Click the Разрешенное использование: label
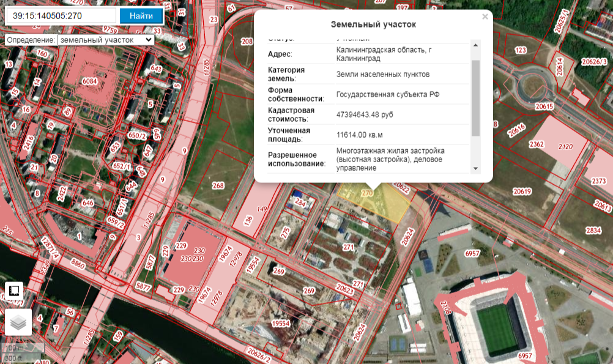This screenshot has height=364, width=613. point(297,159)
